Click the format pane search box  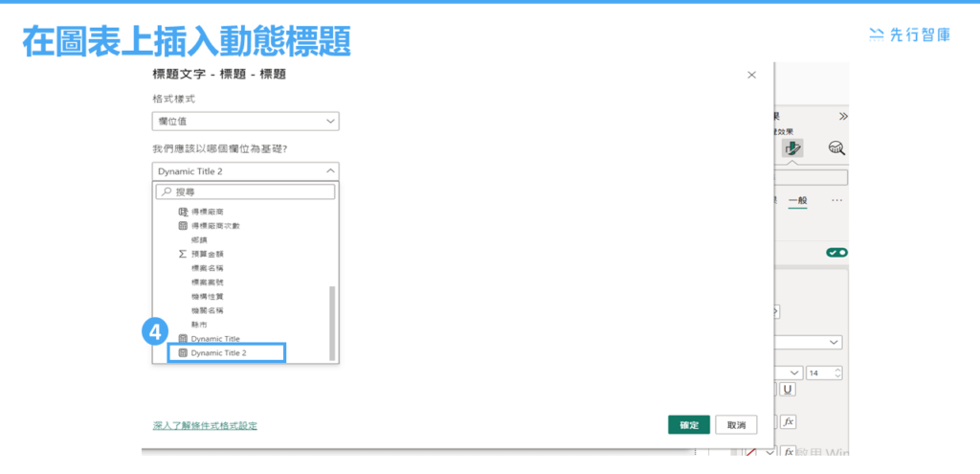(811, 177)
